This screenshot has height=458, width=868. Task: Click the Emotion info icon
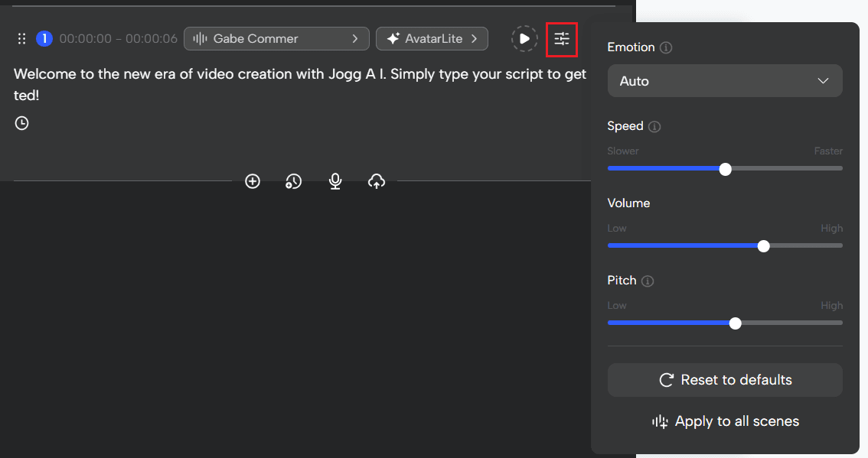(665, 47)
